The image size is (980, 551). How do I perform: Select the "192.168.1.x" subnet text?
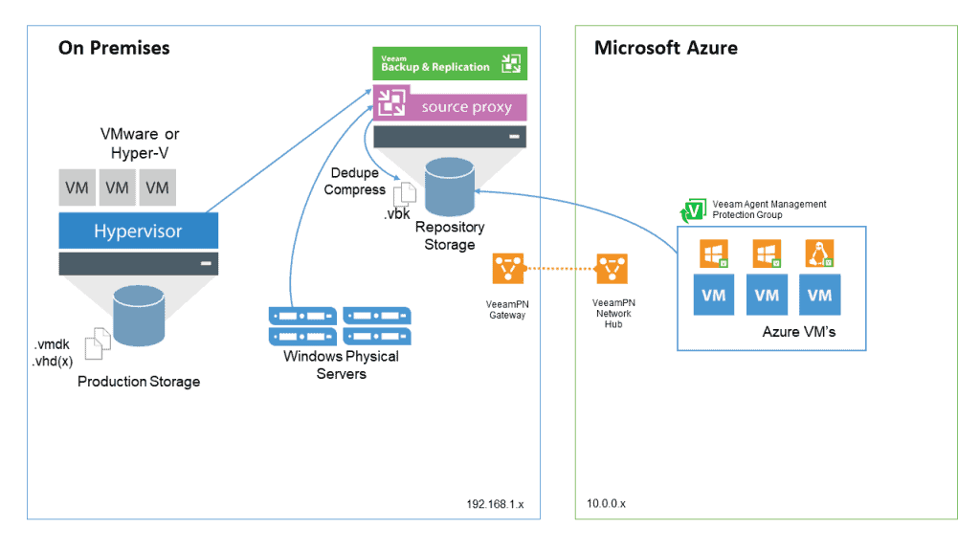(x=495, y=504)
